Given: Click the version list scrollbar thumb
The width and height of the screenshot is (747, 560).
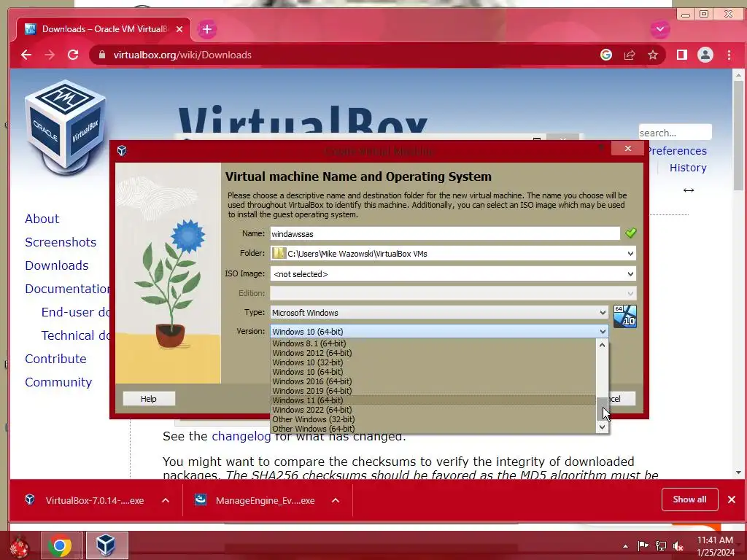Looking at the screenshot, I should [602, 408].
